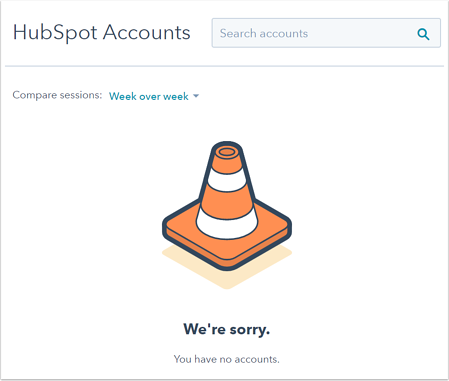Click the word Accounts in page title
Image resolution: width=449 pixels, height=381 pixels.
pyautogui.click(x=147, y=33)
